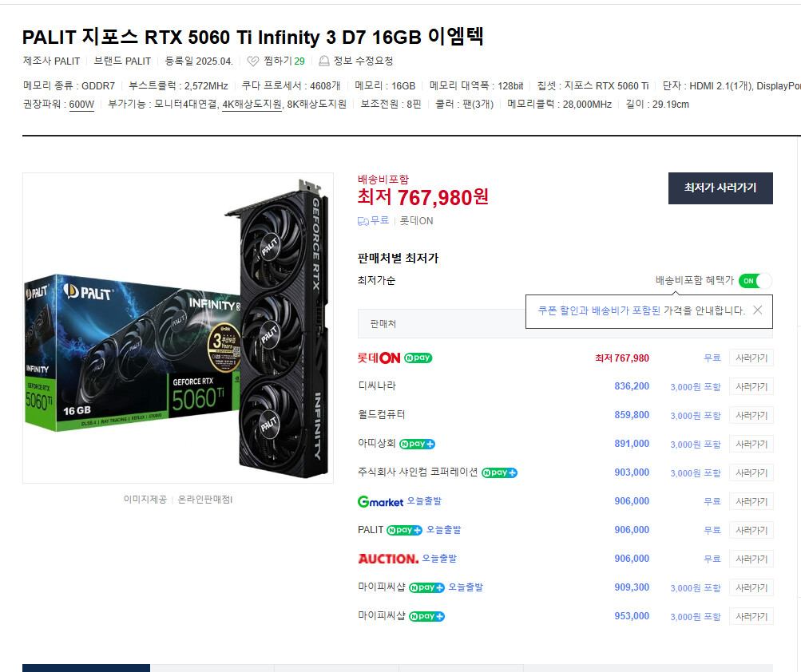Open the 최저가순 sort option
This screenshot has height=672, width=801.
tap(376, 280)
